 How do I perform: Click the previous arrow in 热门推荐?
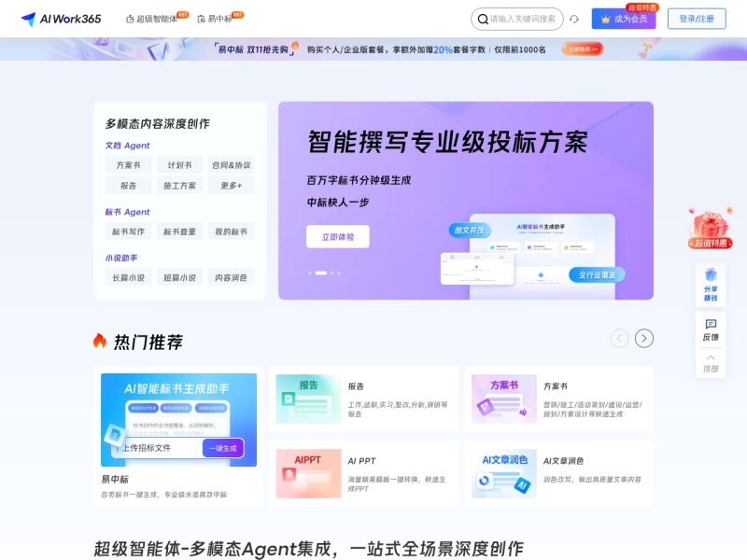(x=619, y=339)
